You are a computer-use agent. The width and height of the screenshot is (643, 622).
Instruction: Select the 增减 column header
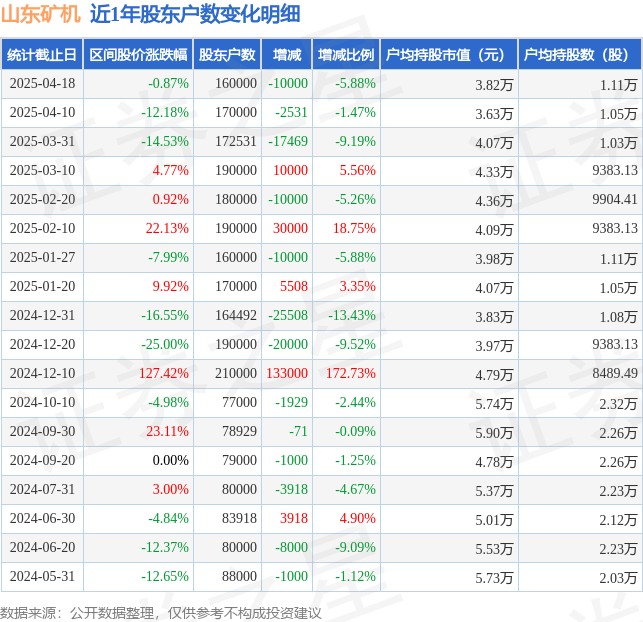287,55
